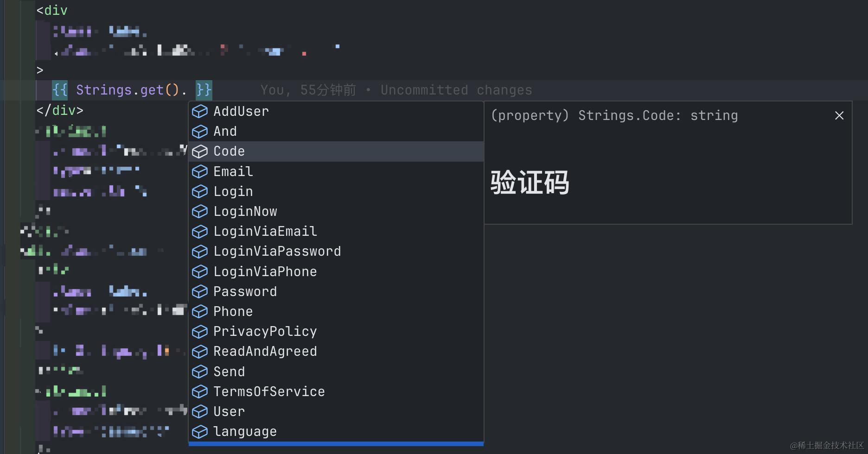
Task: Click the cube icon next to Send
Action: (200, 372)
